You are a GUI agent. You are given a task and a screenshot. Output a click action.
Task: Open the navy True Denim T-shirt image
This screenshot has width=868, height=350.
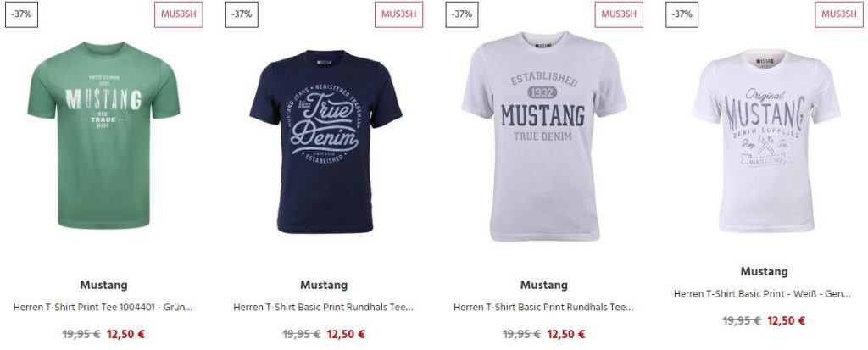[325, 142]
